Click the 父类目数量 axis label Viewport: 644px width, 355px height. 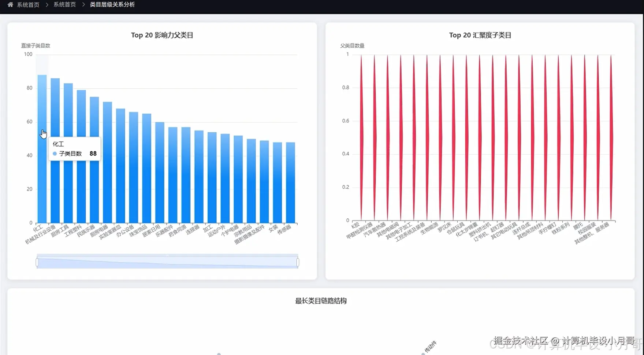(x=352, y=46)
